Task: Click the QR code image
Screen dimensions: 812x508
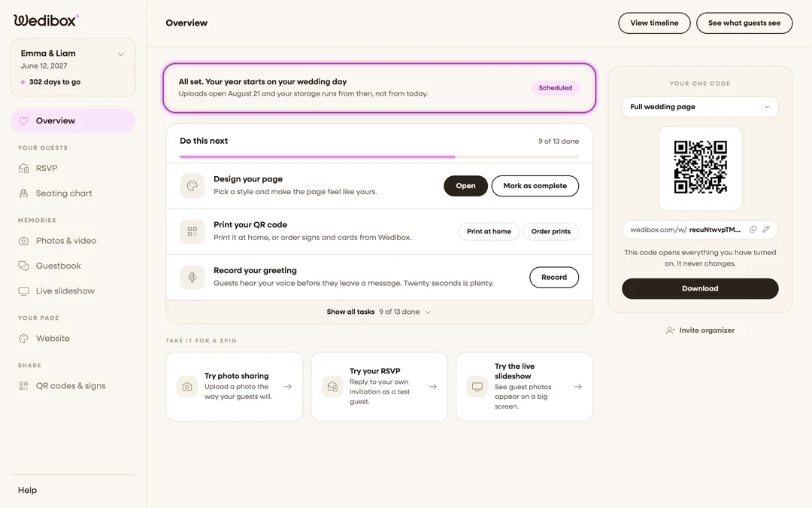Action: pyautogui.click(x=700, y=167)
